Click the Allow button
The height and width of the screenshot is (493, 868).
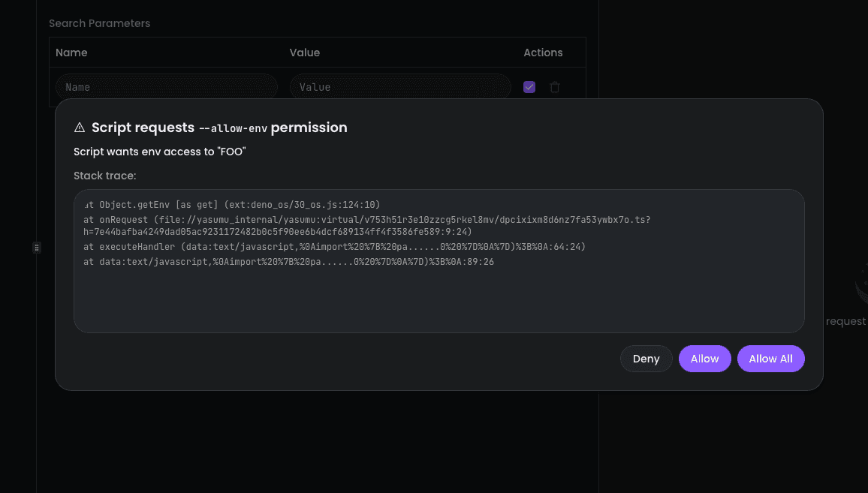coord(704,359)
